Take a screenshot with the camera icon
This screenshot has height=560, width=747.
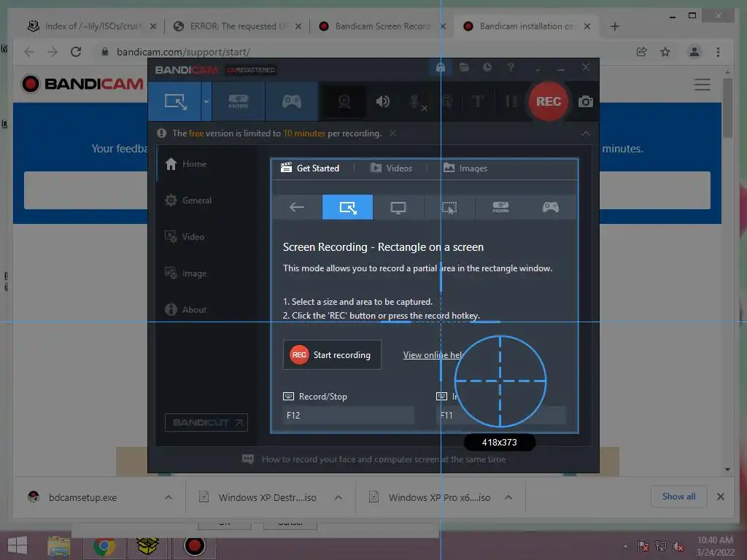(x=586, y=101)
